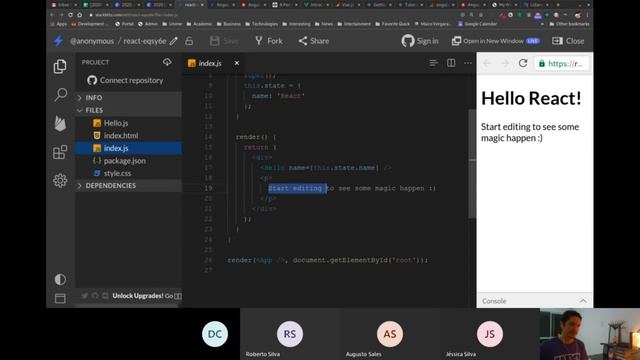Open editor more options ellipsis

(468, 63)
